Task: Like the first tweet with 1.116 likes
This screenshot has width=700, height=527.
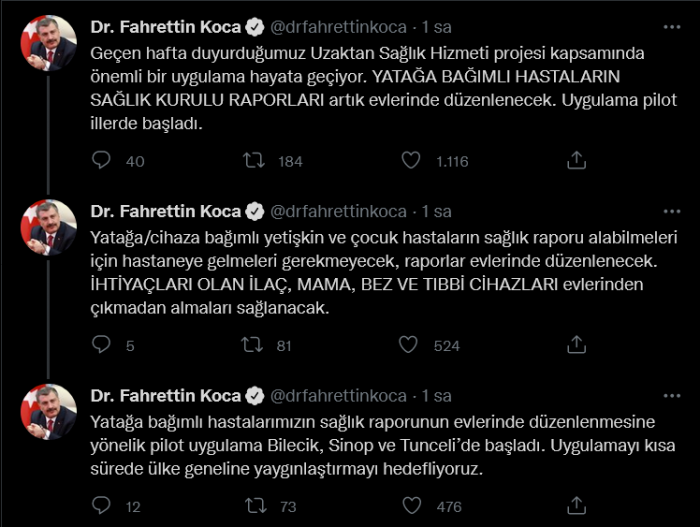Action: pos(409,160)
